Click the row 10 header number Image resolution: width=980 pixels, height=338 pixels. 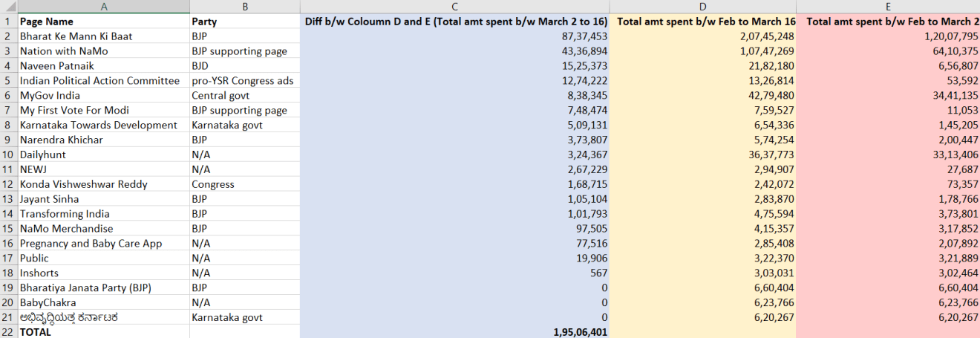click(8, 155)
